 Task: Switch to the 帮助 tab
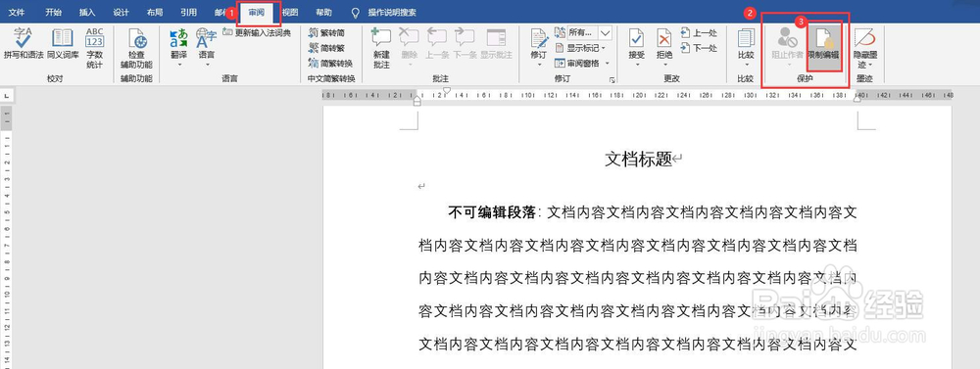pyautogui.click(x=323, y=13)
